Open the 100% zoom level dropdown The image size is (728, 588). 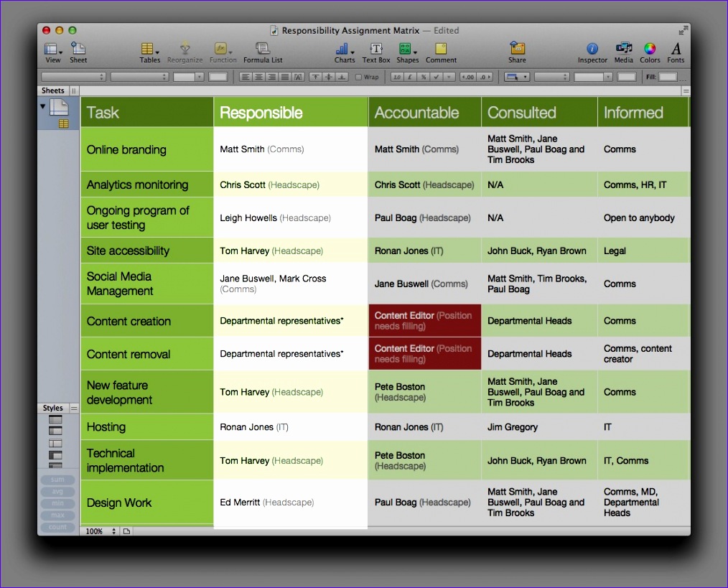[101, 531]
